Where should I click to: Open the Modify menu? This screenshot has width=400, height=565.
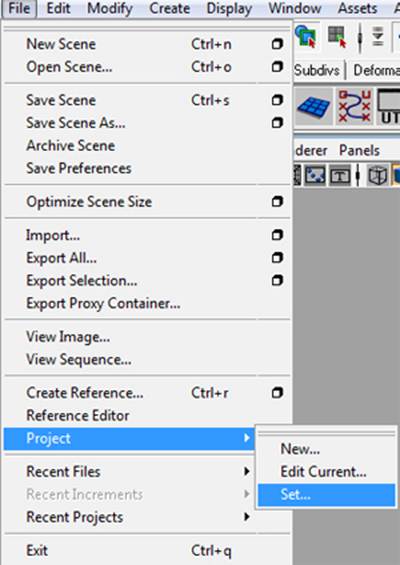click(110, 9)
